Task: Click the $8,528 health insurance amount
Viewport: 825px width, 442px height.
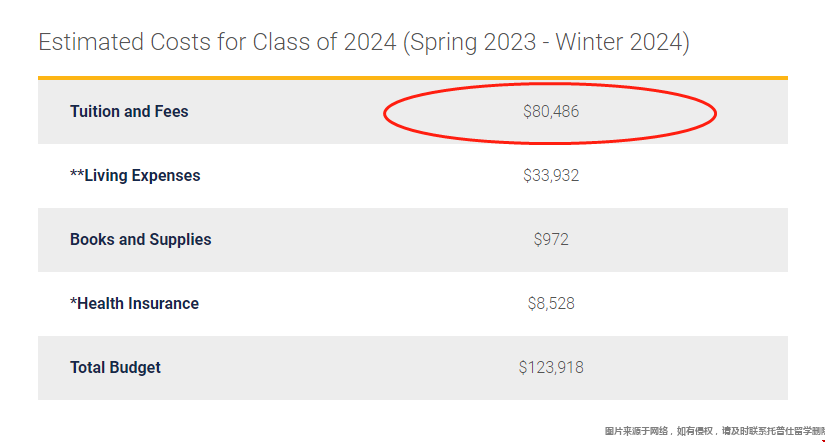Action: coord(551,304)
